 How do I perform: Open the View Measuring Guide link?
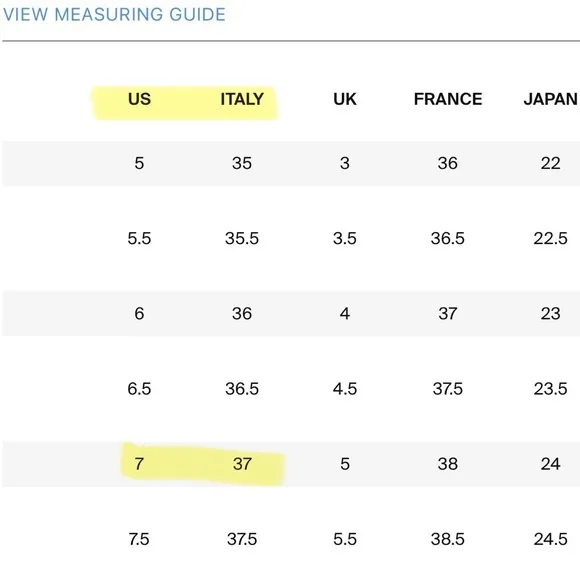click(114, 15)
